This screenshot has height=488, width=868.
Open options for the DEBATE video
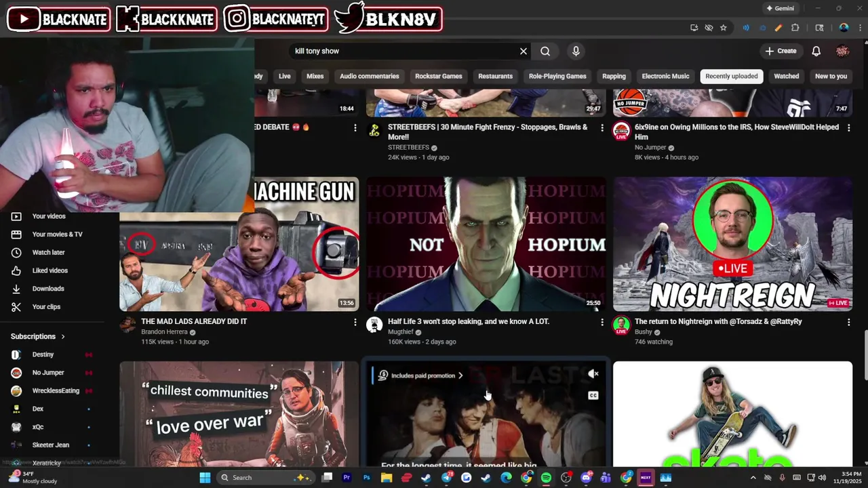tap(355, 127)
